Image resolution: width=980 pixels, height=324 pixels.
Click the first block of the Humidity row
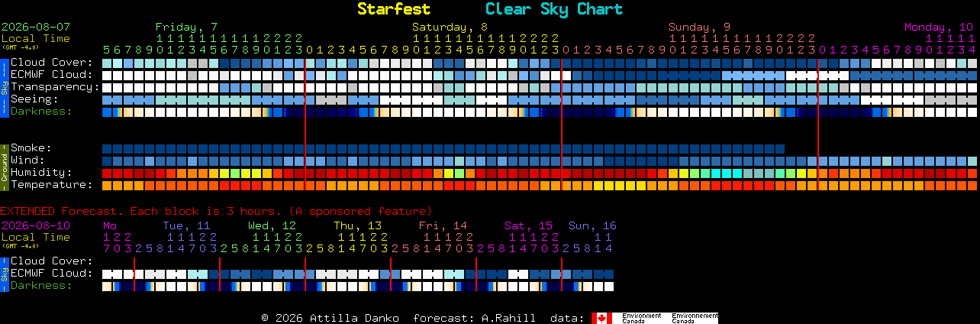(107, 173)
